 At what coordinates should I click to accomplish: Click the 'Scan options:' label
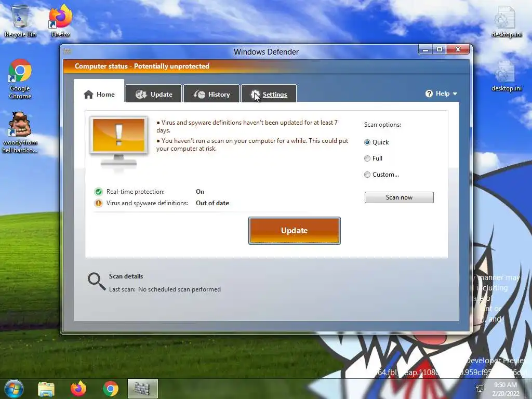[x=382, y=125]
